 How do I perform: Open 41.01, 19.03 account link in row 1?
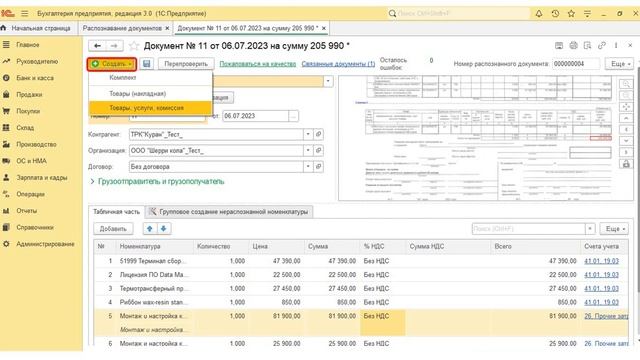[601, 261]
